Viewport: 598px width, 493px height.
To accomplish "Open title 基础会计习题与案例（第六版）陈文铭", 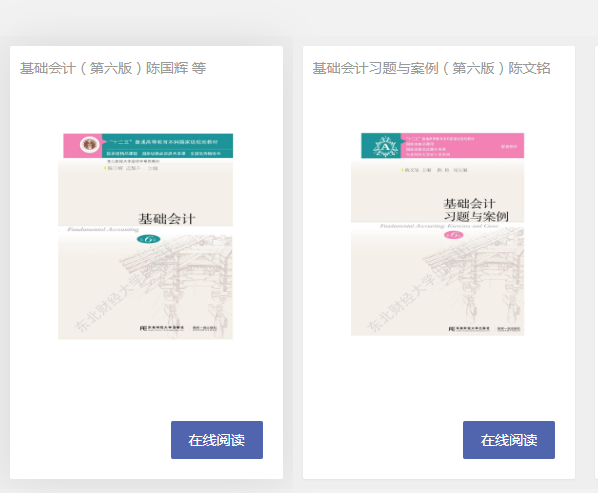I will point(431,69).
